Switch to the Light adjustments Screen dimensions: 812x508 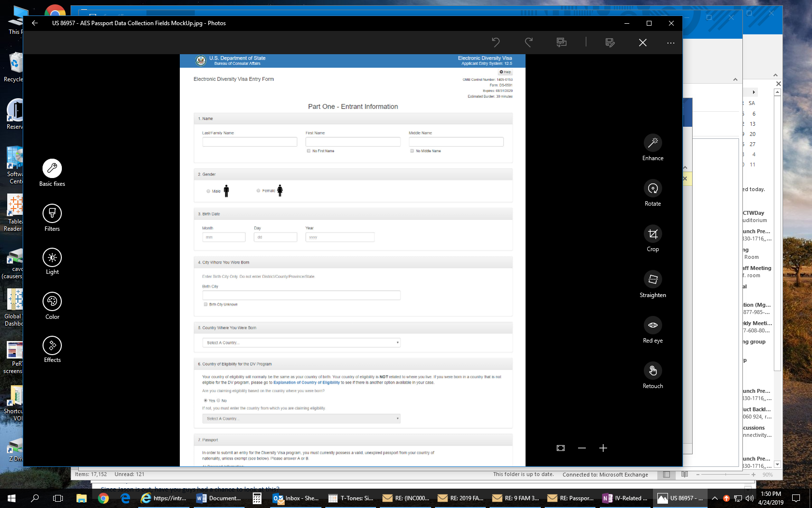[52, 257]
